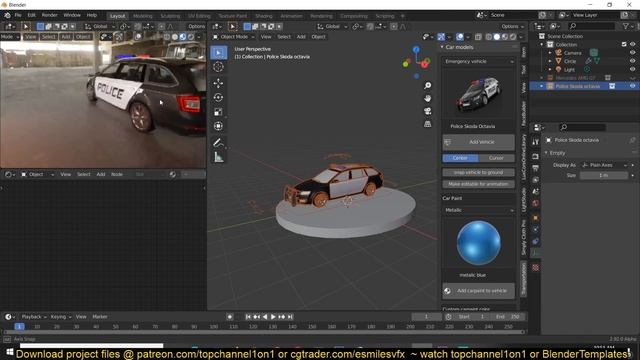Open Options dropdown in main viewport header
640x360 pixels.
(512, 27)
